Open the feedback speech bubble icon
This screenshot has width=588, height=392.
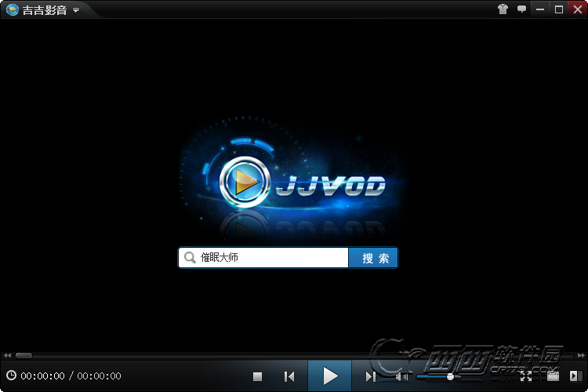point(521,9)
